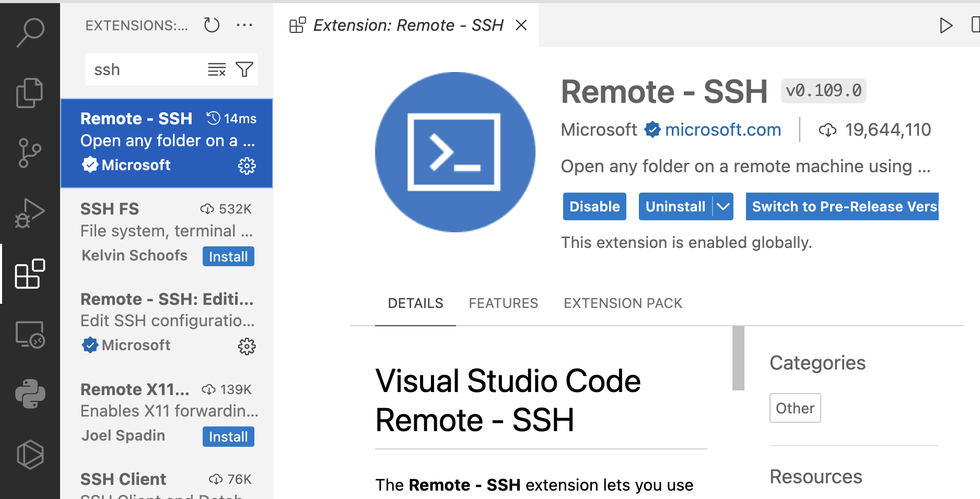The width and height of the screenshot is (980, 499).
Task: Select the Extensions view icon
Action: (30, 274)
